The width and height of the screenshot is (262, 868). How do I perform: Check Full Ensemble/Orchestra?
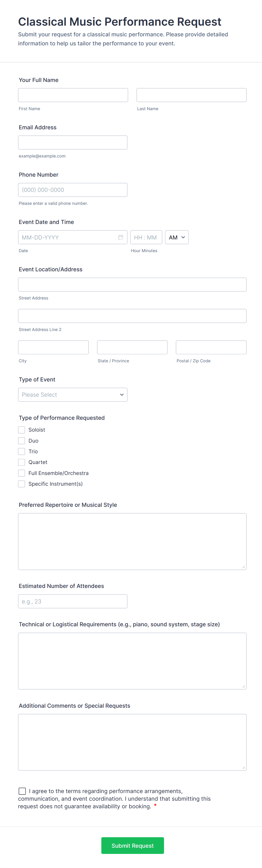pyautogui.click(x=21, y=473)
